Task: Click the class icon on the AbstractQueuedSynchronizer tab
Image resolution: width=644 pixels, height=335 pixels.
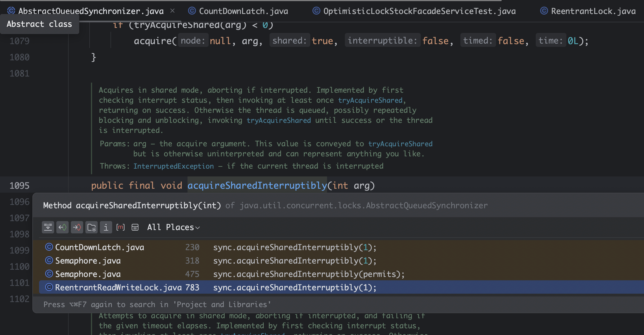Action: click(11, 11)
